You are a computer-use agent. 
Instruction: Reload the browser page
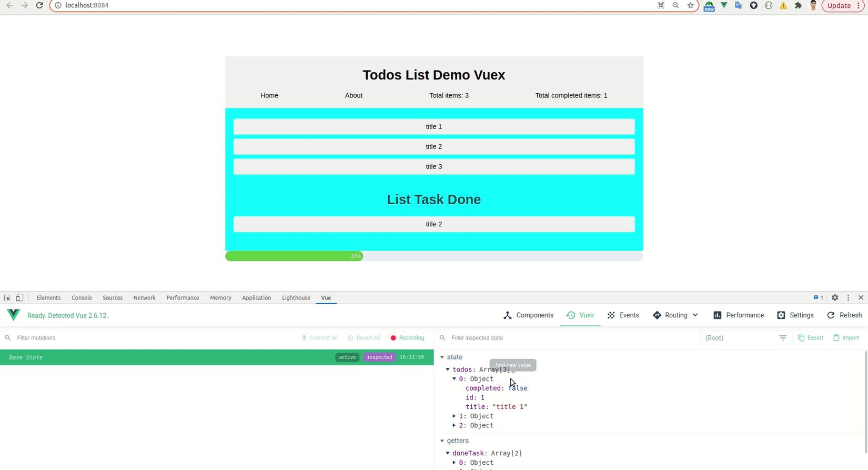click(39, 5)
